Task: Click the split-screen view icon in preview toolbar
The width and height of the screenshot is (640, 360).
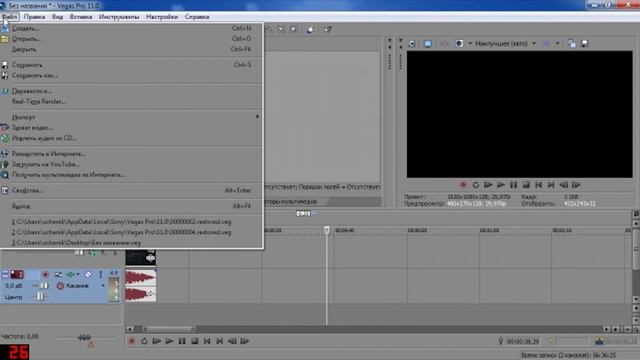Action: pos(459,43)
